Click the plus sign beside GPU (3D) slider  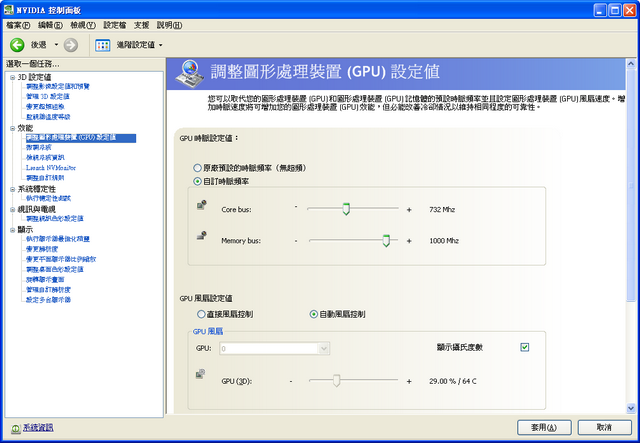tap(409, 381)
